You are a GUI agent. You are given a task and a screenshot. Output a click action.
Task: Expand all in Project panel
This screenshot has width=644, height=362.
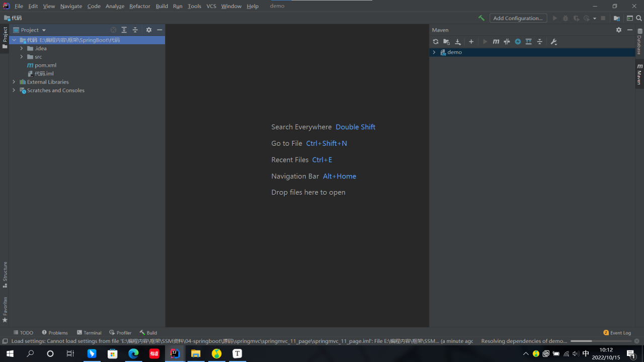tap(124, 30)
